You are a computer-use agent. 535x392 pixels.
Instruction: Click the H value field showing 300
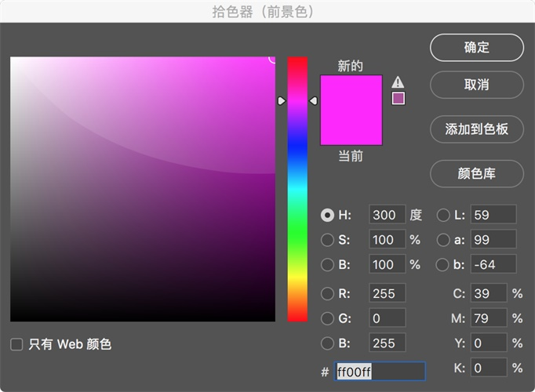[x=387, y=215]
